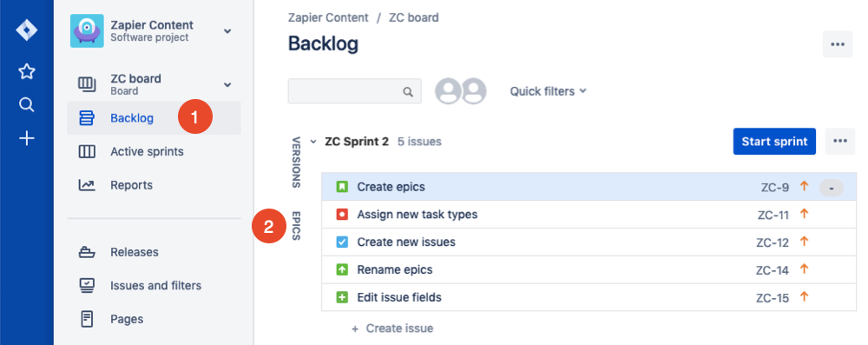Open search from the magnifier sidebar icon

(27, 104)
